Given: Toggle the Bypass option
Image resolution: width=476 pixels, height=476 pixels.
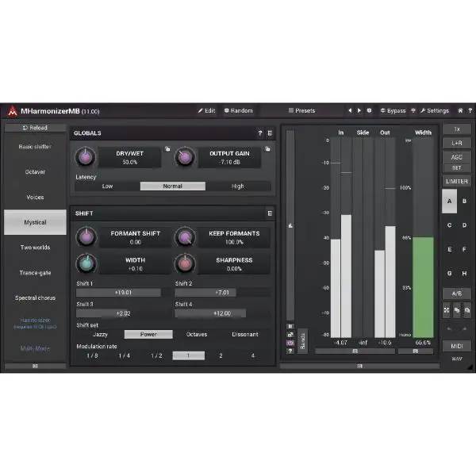Looking at the screenshot, I should tap(393, 111).
